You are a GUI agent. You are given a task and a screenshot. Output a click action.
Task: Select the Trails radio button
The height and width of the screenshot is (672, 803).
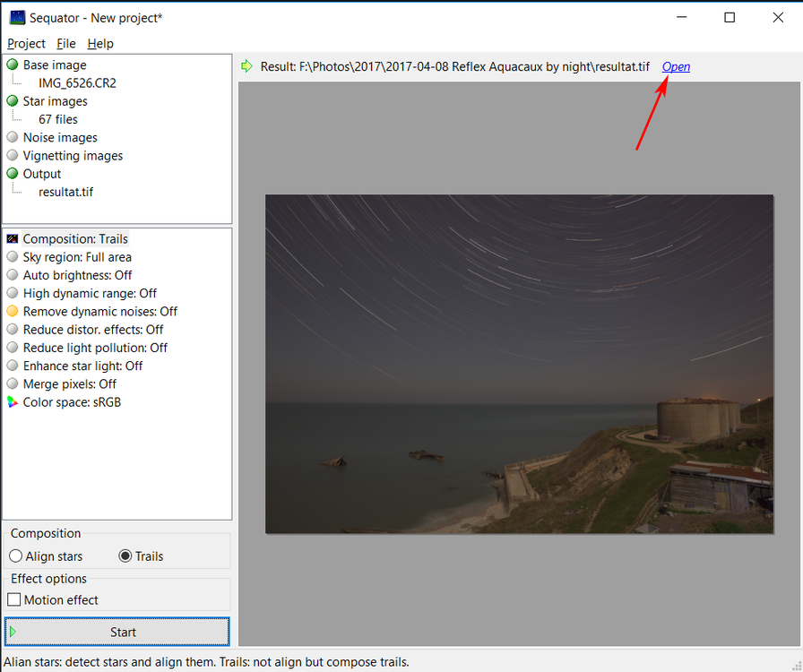tap(125, 556)
